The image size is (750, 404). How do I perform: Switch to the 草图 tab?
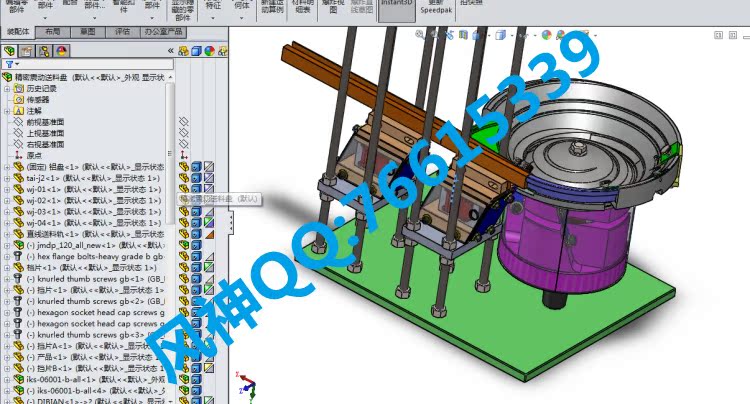[88, 32]
